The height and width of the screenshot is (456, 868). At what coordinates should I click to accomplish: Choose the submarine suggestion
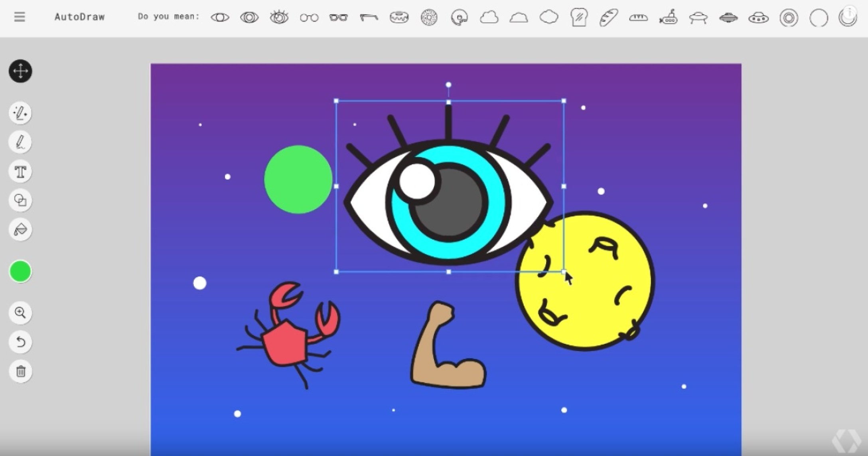click(x=668, y=18)
